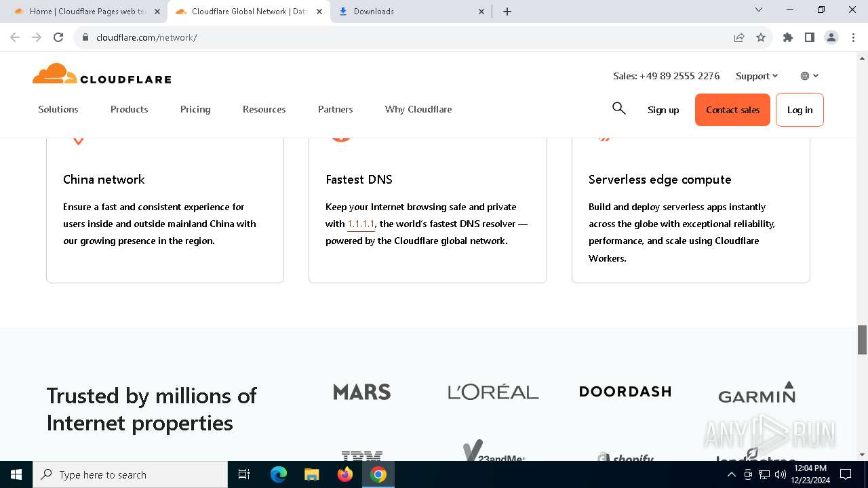Click the browser Forward arrow
This screenshot has width=868, height=488.
coord(37,37)
